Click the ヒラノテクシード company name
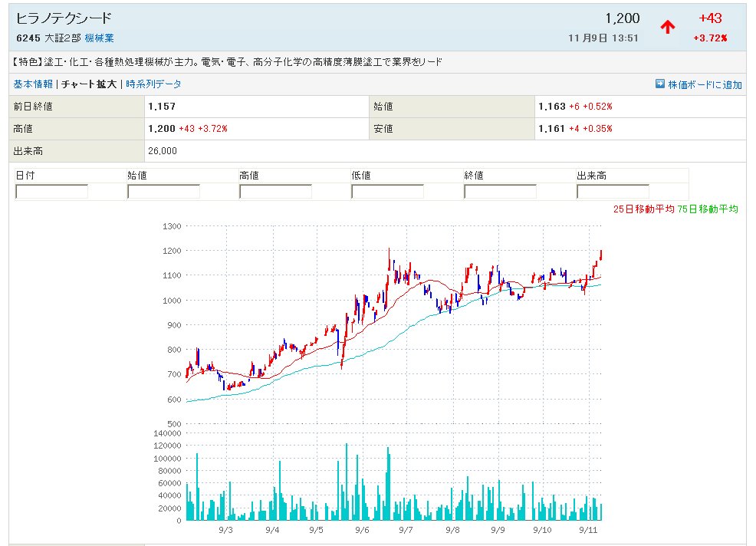 pos(64,18)
